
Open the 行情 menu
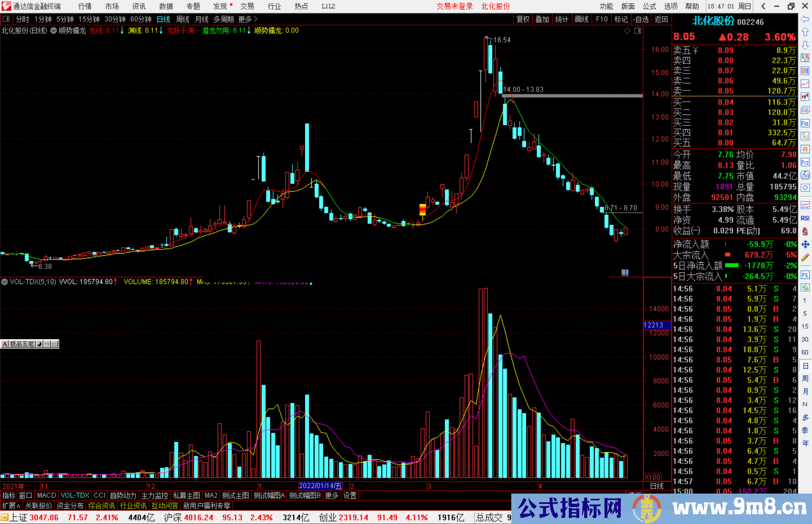(x=85, y=6)
